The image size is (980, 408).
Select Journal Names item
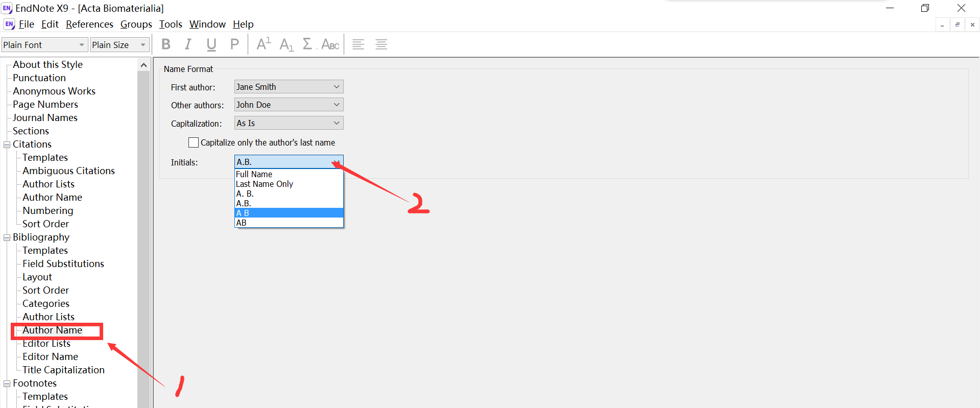coord(45,117)
